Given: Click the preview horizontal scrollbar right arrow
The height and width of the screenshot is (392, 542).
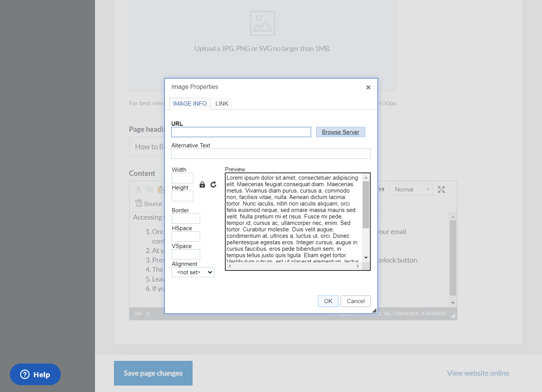Looking at the screenshot, I should [x=358, y=266].
